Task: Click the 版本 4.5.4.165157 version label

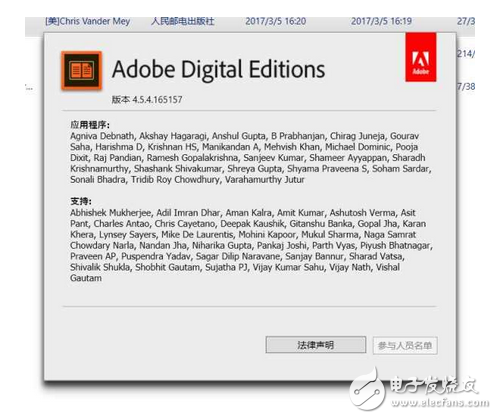Action: point(147,99)
